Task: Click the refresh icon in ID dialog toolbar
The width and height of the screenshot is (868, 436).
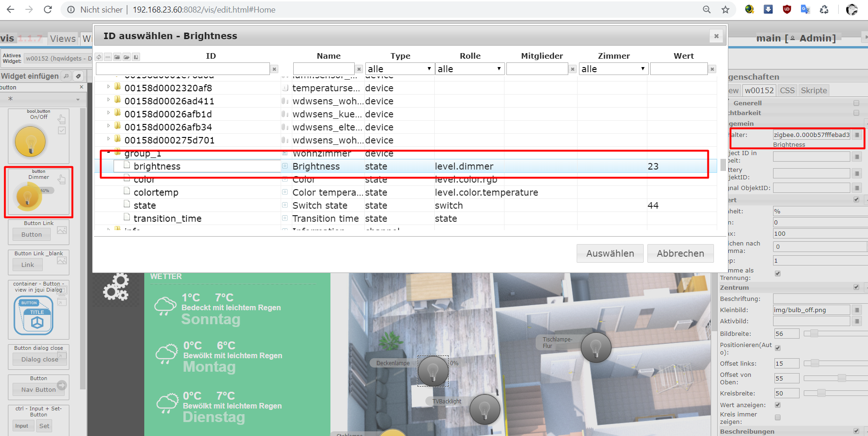Action: [x=99, y=57]
